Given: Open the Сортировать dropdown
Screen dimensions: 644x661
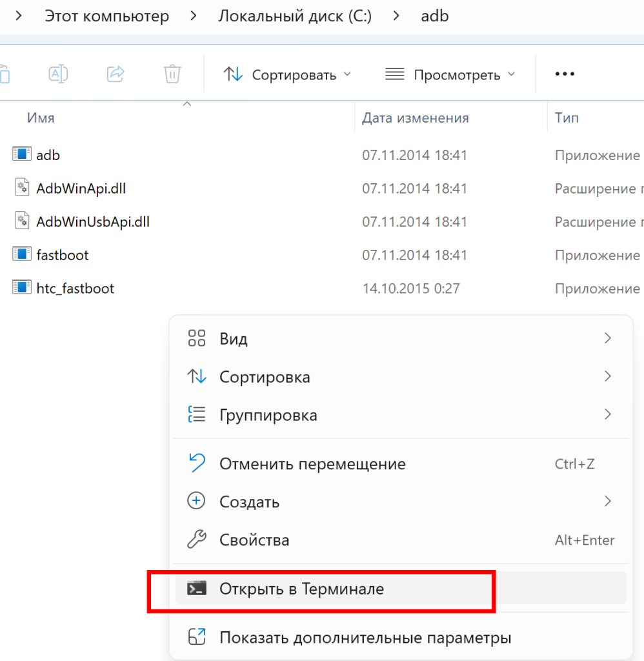Looking at the screenshot, I should pos(287,75).
